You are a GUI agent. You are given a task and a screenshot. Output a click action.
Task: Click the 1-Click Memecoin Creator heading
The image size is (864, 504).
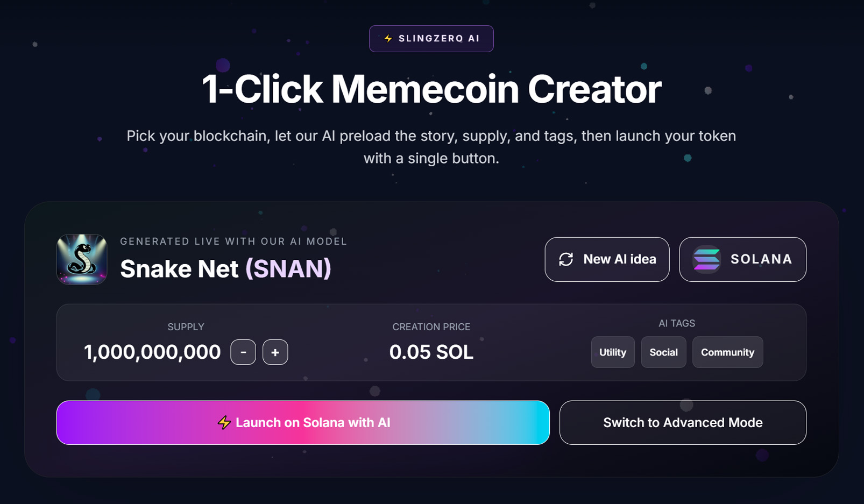click(431, 89)
